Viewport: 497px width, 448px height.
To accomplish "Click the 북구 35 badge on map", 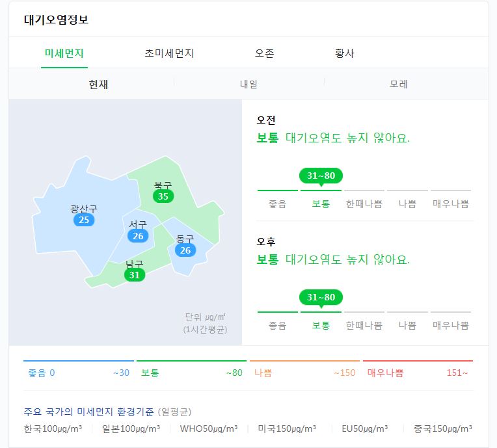I will point(163,196).
